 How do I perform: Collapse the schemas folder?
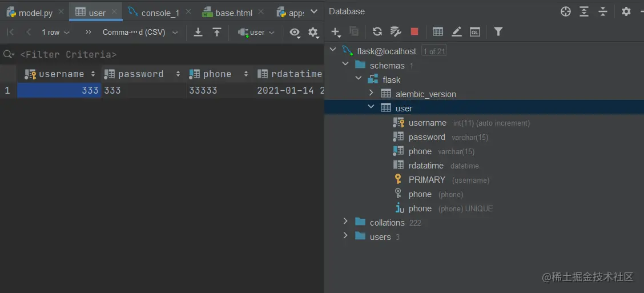[x=346, y=65]
